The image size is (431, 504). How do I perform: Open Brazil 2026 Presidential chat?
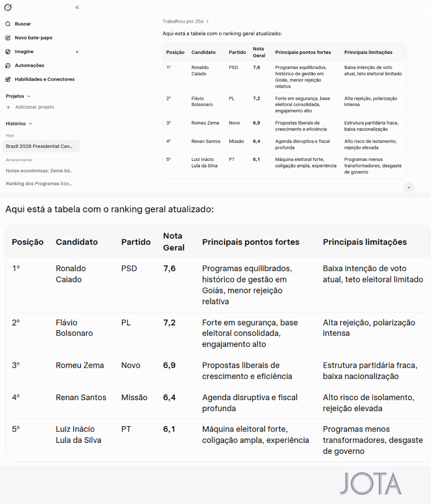click(41, 146)
